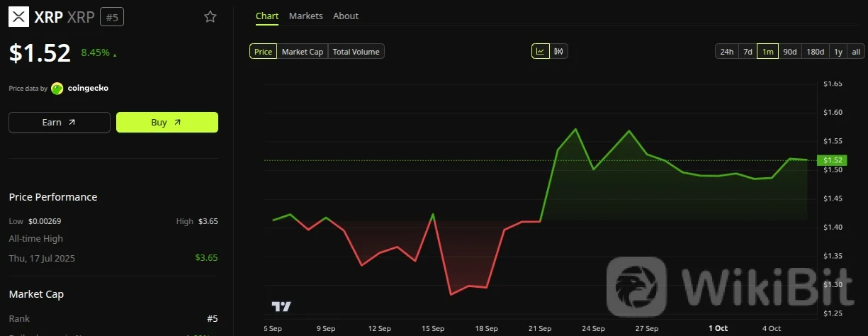This screenshot has width=868, height=336.
Task: Select the Market Cap chart metric
Action: [303, 52]
